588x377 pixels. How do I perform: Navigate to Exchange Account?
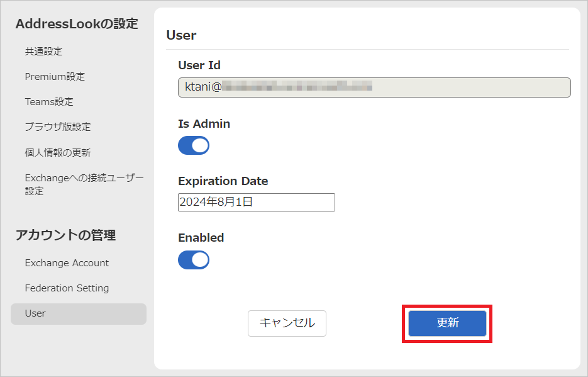(67, 263)
